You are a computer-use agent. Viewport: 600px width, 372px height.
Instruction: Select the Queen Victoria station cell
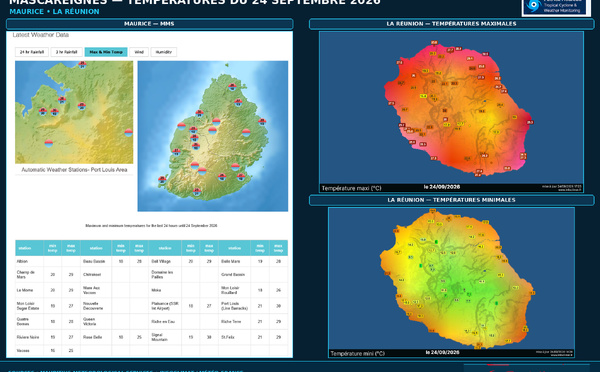(96, 321)
